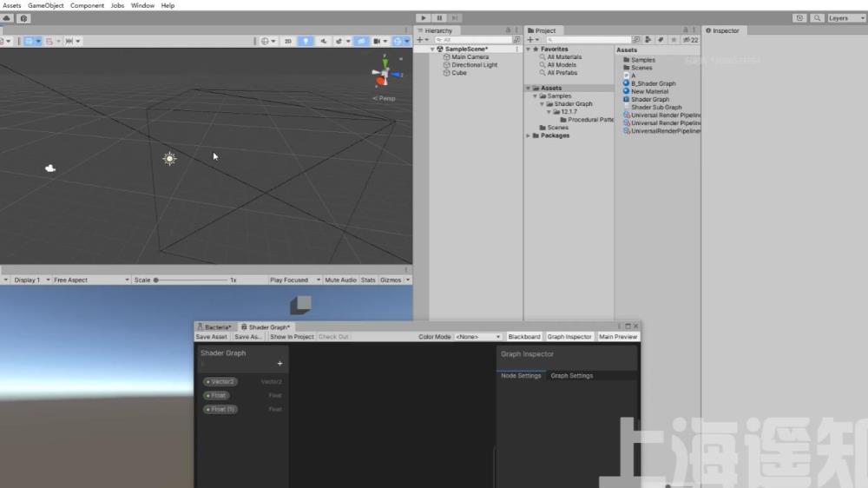Viewport: 868px width, 488px height.
Task: Open the Undo History icon in toolbar
Action: coord(799,18)
